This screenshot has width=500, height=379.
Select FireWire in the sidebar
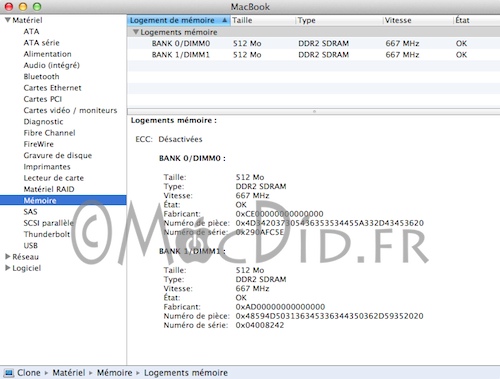[x=38, y=144]
